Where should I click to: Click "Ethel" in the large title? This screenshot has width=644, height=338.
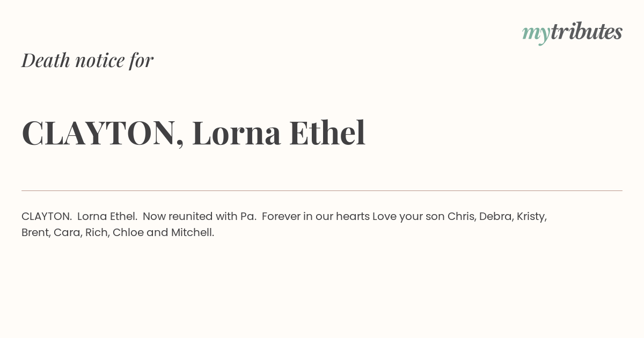click(x=327, y=133)
